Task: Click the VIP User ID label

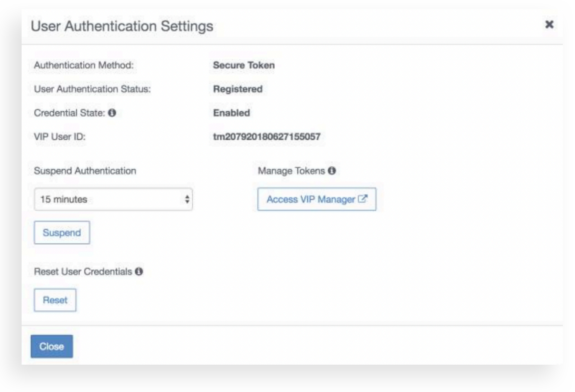Action: tap(60, 137)
